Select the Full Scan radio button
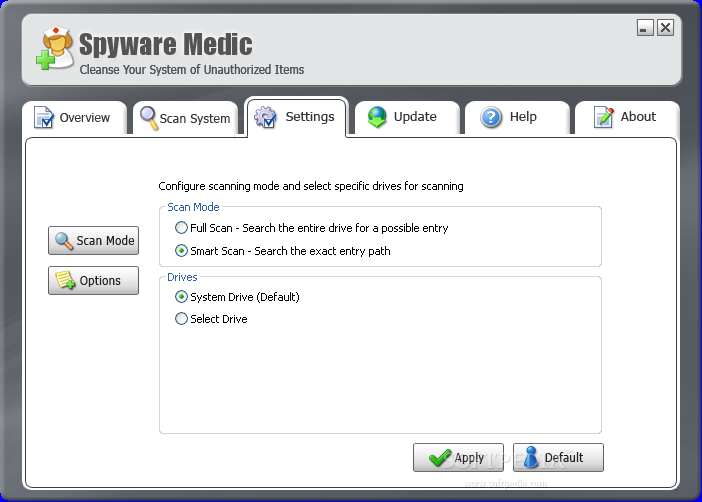 [181, 228]
